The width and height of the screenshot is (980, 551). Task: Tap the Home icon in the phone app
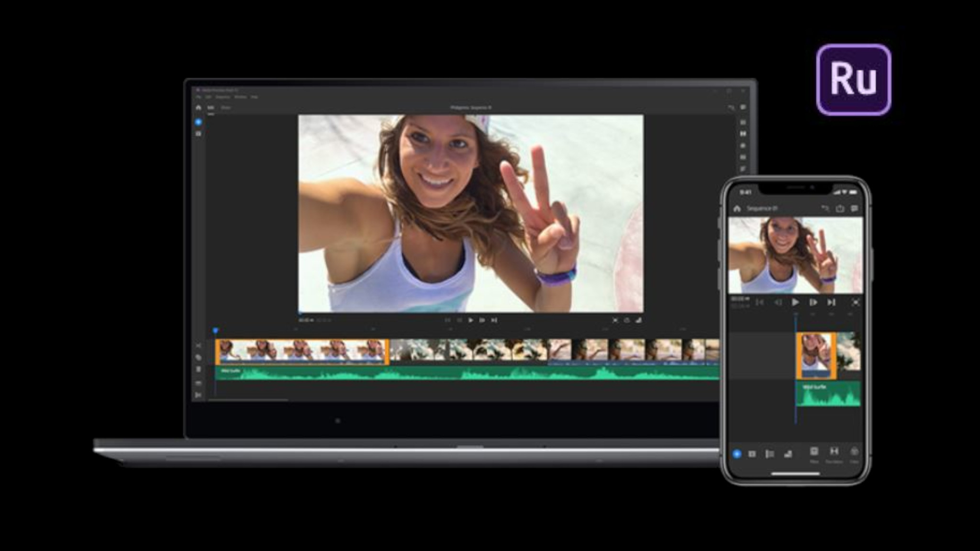[x=737, y=209]
